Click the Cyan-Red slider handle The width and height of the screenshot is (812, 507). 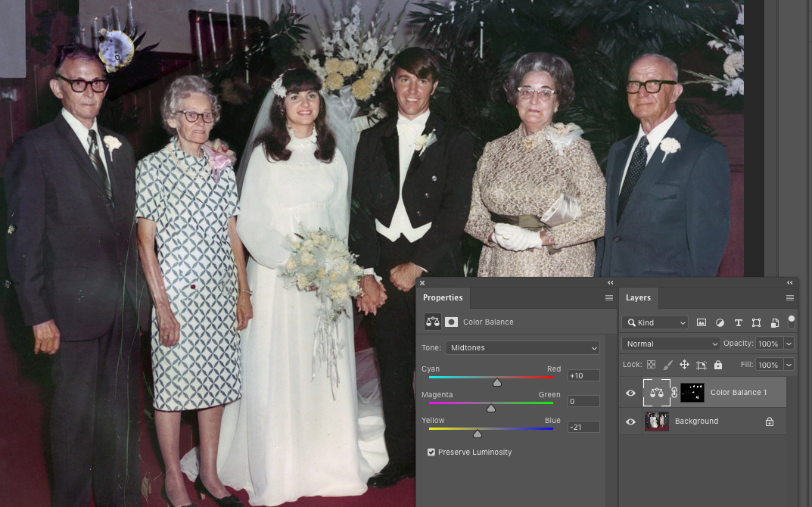pyautogui.click(x=497, y=383)
